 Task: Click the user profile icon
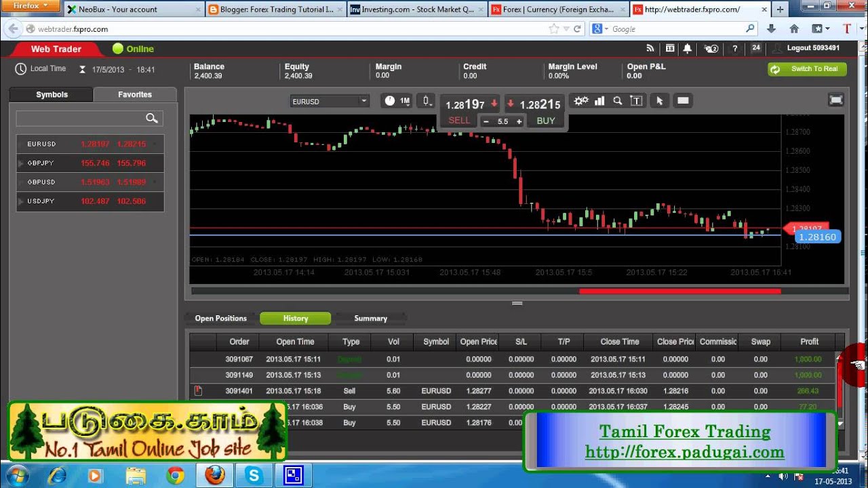click(778, 49)
